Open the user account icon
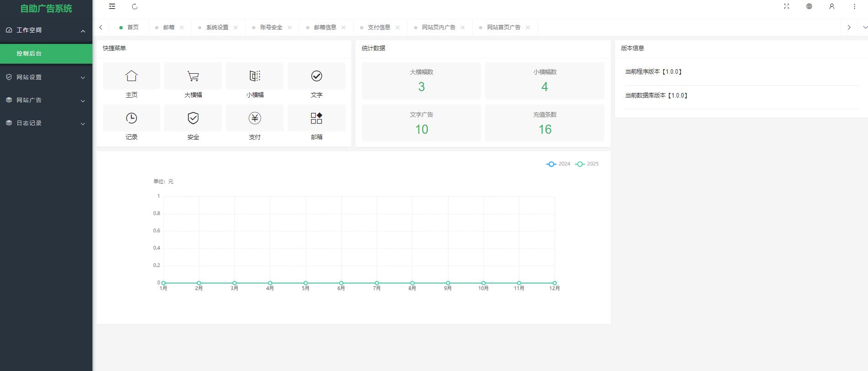Screen dimensions: 868x371 [832, 6]
